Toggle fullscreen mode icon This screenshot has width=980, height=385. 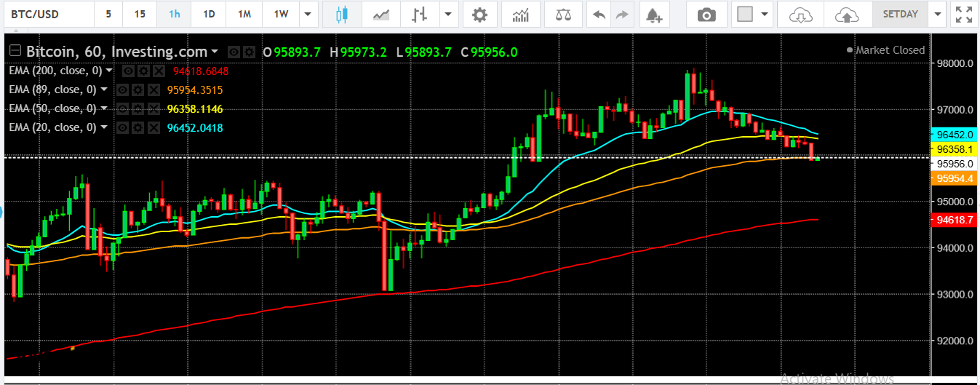coord(964,15)
